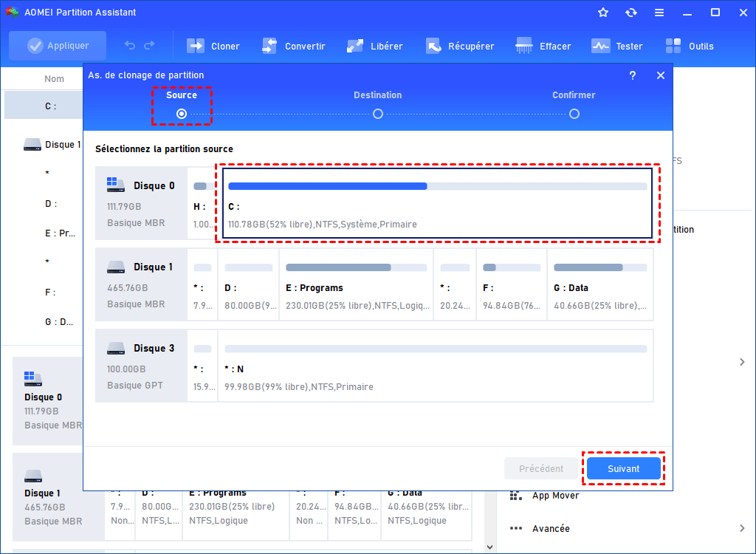The image size is (756, 554).
Task: Open the Outils menu
Action: [690, 47]
